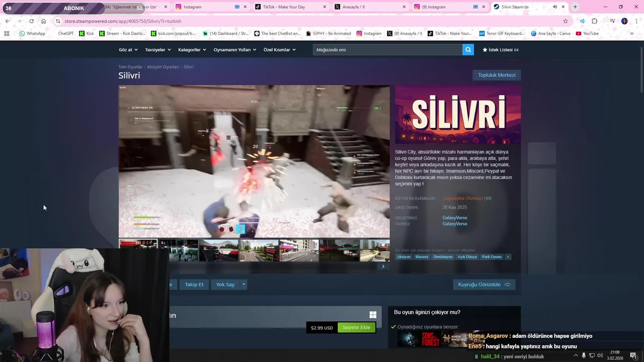Open the Kick bookmark
644x362 pixels.
(x=87, y=34)
